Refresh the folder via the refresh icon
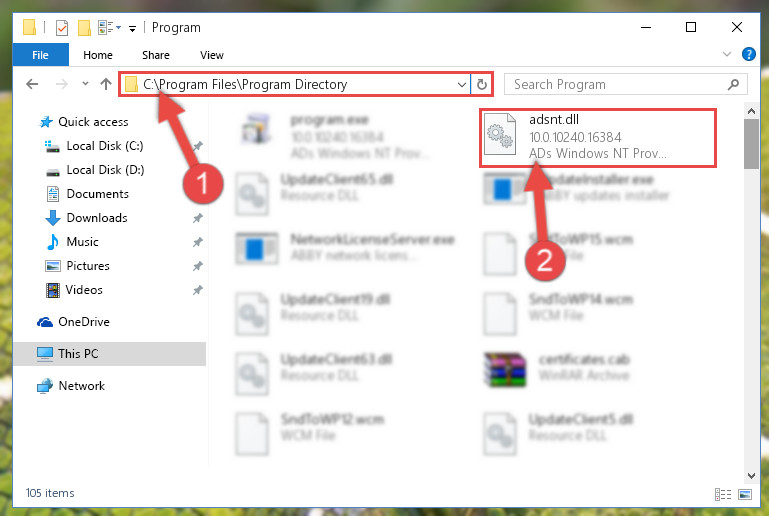 pos(482,84)
